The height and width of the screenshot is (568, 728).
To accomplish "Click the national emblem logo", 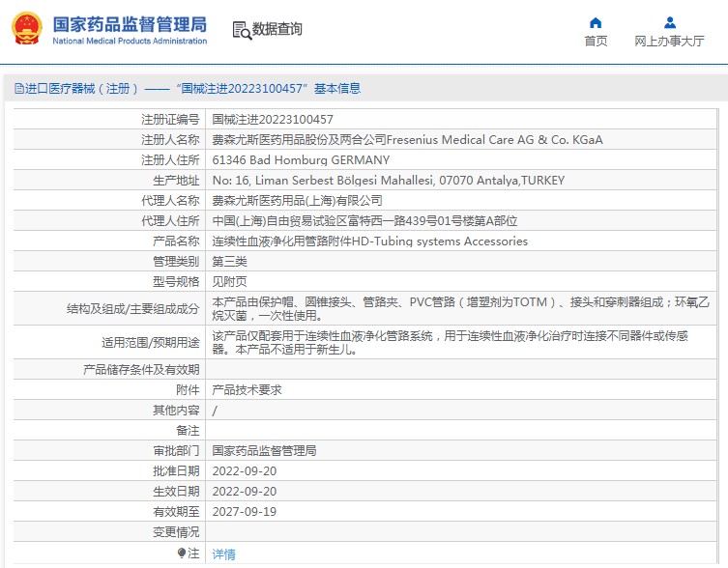I will [26, 29].
